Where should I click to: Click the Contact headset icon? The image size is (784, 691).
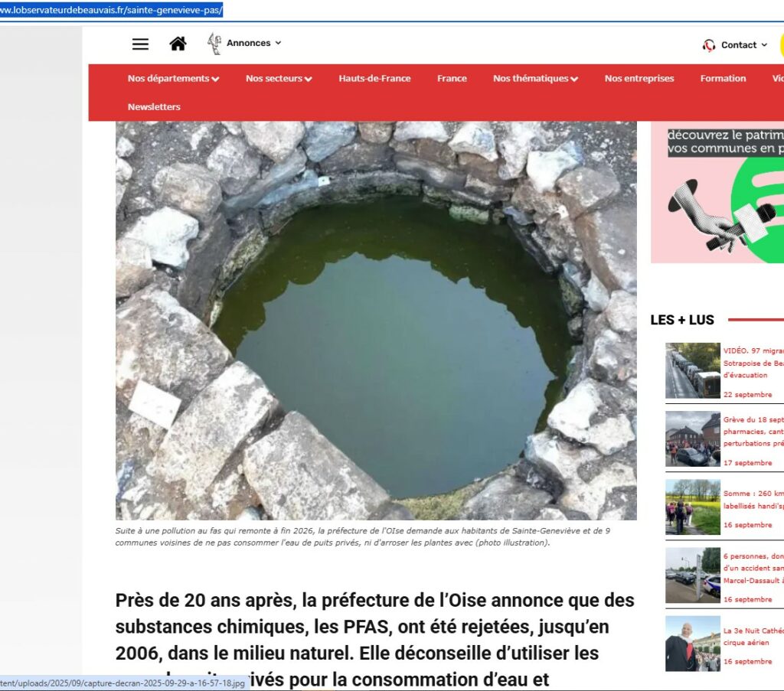click(709, 45)
